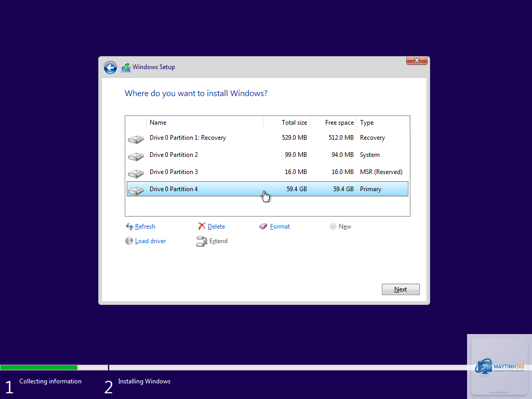Open the Load driver link
The height and width of the screenshot is (399, 532).
pyautogui.click(x=150, y=241)
